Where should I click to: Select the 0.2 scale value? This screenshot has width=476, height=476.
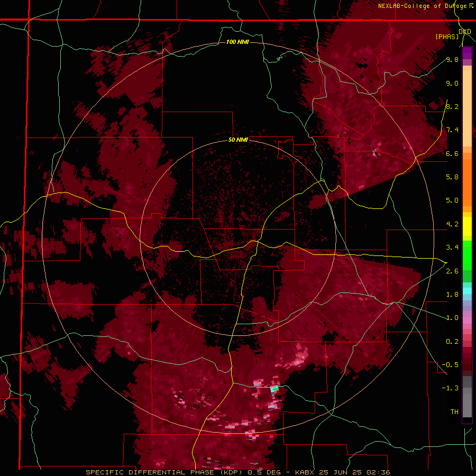tap(452, 342)
